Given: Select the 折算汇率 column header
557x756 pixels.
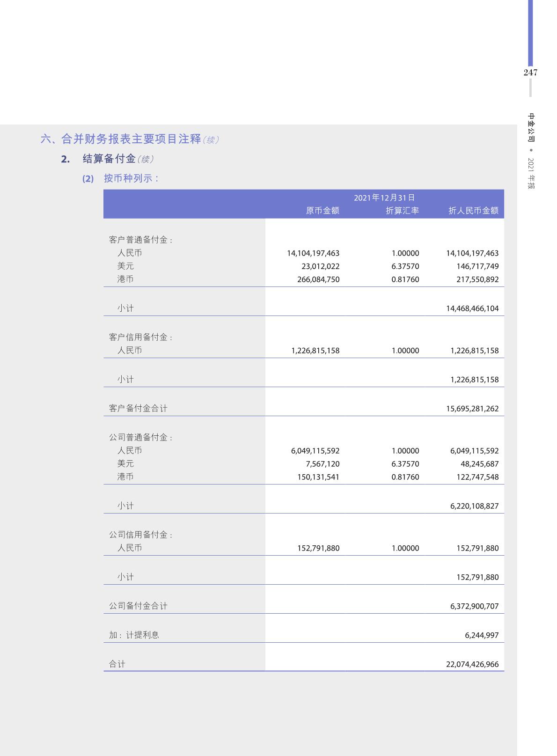Looking at the screenshot, I should (402, 211).
